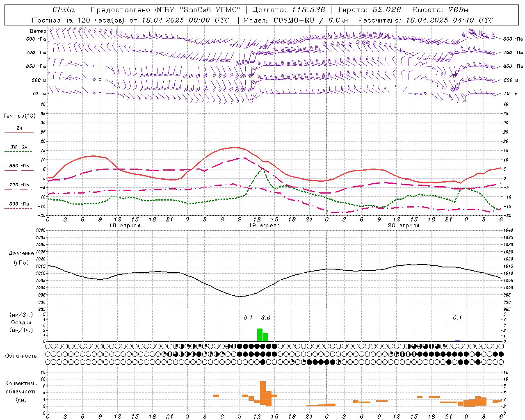
Task: Click the "Тем-ра(°C)" temperature panel label
Action: [x=19, y=116]
